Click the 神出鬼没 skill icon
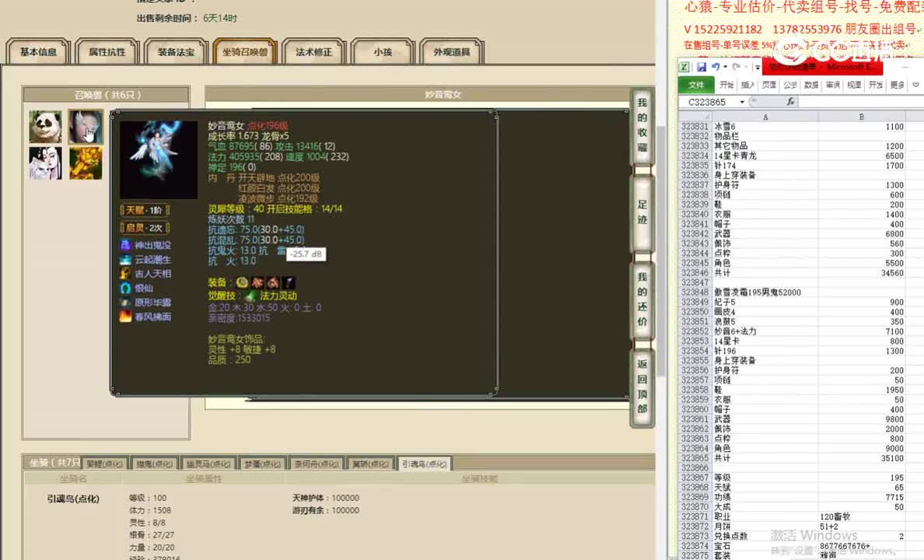The width and height of the screenshot is (924, 560). [x=125, y=245]
